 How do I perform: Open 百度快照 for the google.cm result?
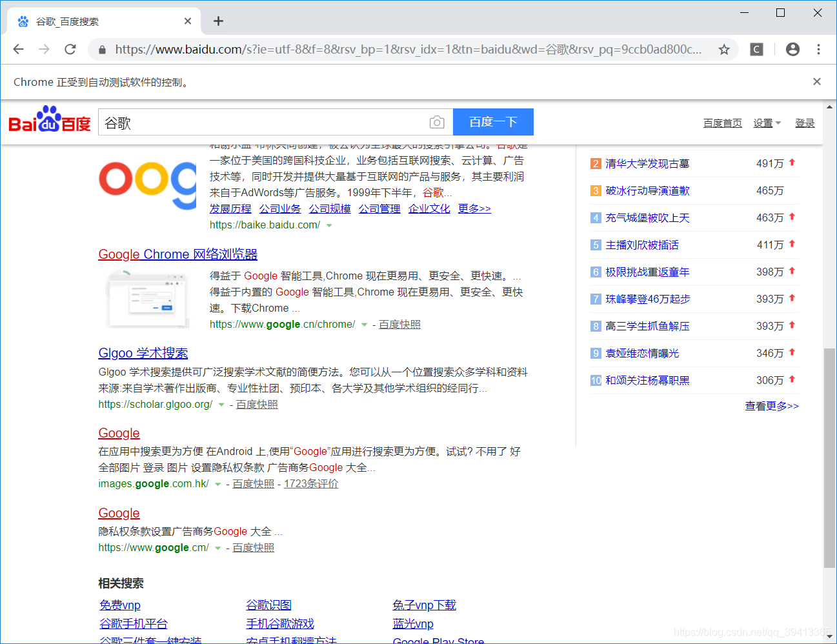point(253,547)
